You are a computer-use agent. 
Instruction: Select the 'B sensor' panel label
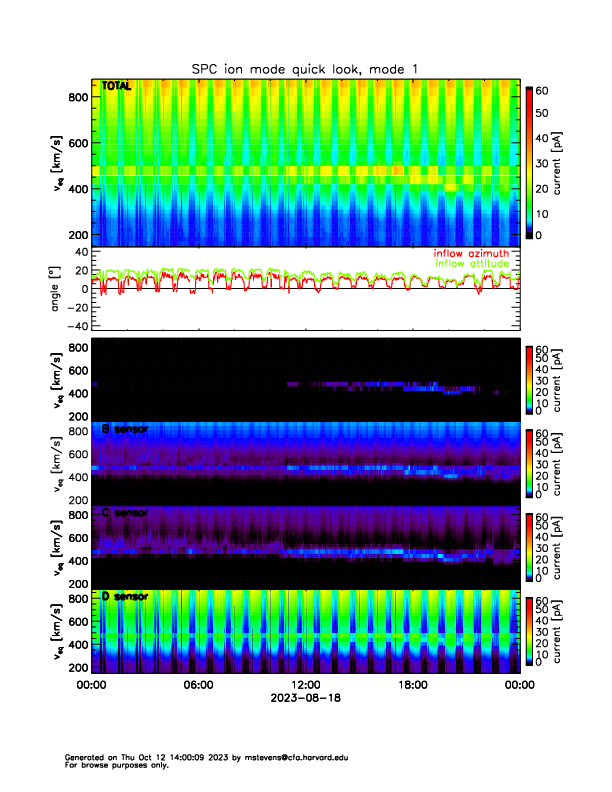(124, 429)
